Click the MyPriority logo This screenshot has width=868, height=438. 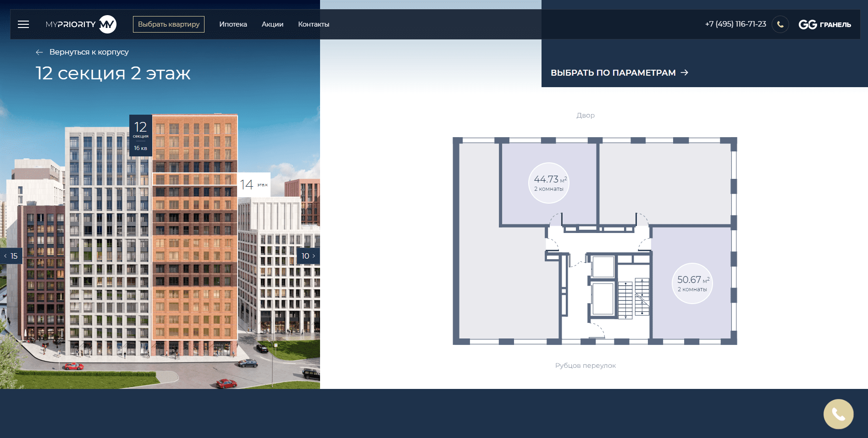pyautogui.click(x=81, y=24)
